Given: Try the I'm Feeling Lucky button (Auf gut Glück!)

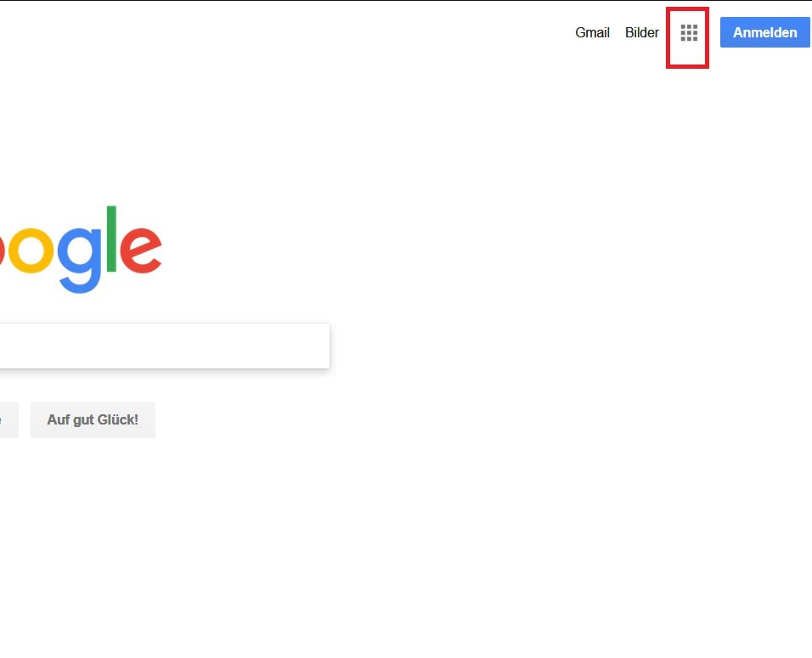Looking at the screenshot, I should 93,419.
